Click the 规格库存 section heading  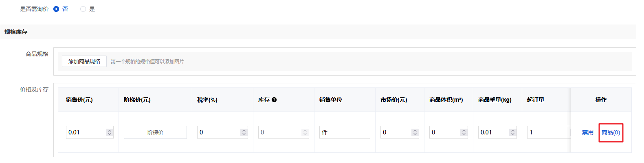tap(16, 32)
